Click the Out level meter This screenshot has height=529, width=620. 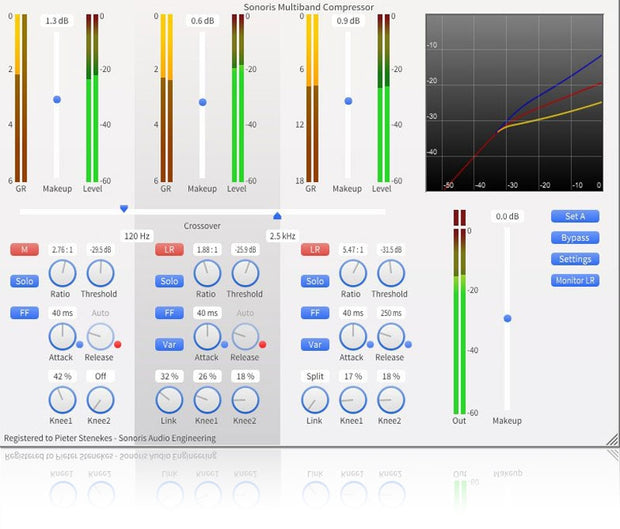click(x=459, y=312)
